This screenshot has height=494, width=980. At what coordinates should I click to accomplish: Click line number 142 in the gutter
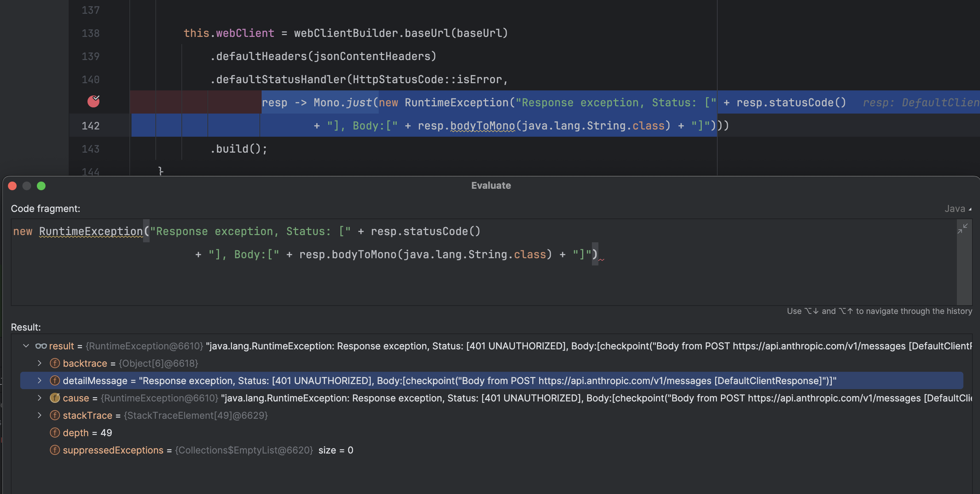[91, 126]
